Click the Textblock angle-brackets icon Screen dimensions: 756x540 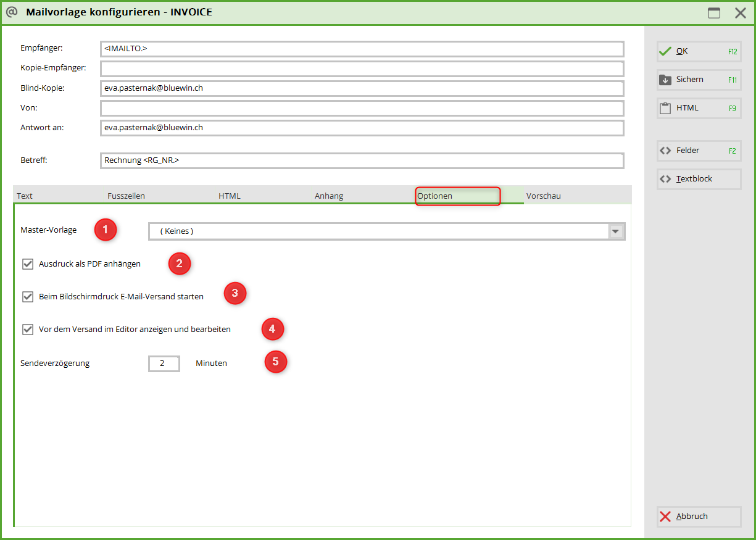point(665,179)
